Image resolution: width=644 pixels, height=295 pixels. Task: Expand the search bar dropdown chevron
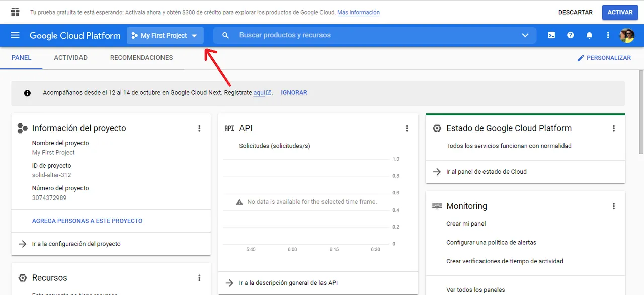(525, 35)
